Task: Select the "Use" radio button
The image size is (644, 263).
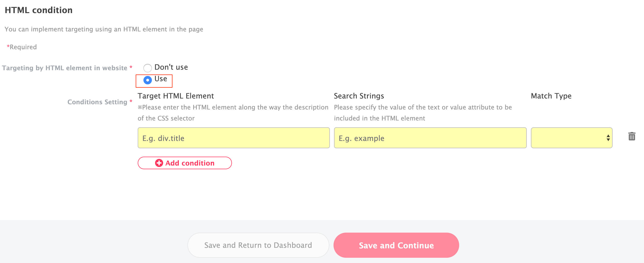Action: (148, 80)
